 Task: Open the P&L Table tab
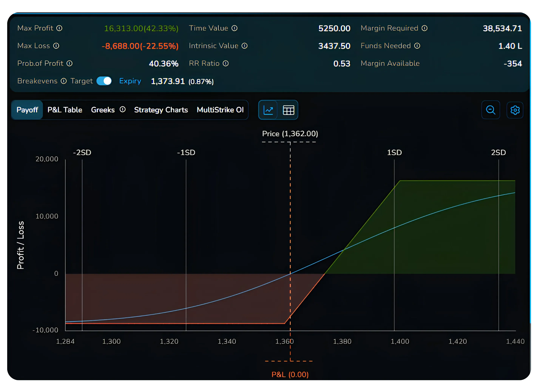(65, 110)
